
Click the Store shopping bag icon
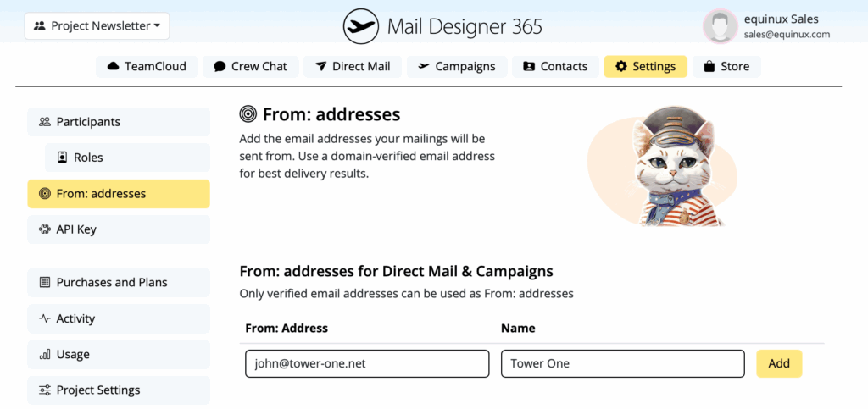pyautogui.click(x=709, y=66)
